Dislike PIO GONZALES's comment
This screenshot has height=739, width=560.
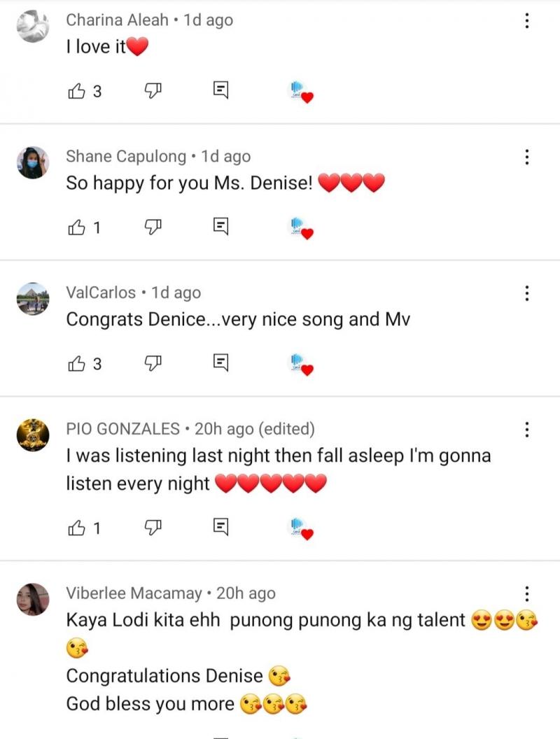153,528
